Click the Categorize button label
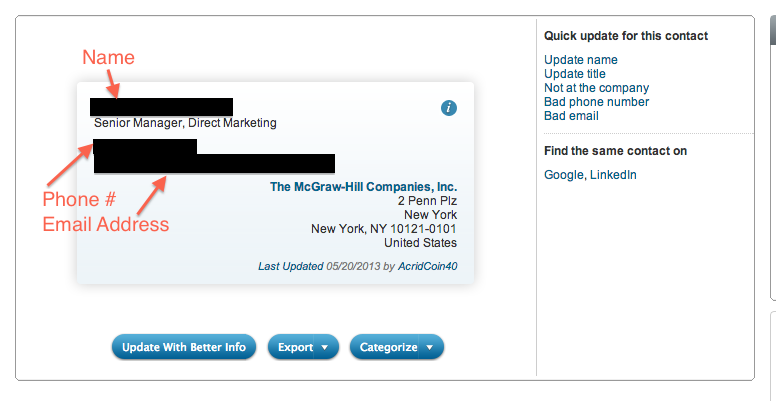 point(388,348)
